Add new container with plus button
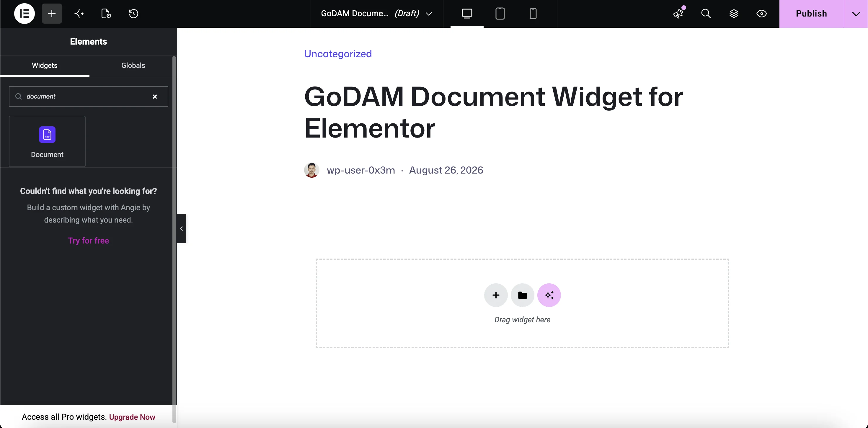 click(x=496, y=295)
